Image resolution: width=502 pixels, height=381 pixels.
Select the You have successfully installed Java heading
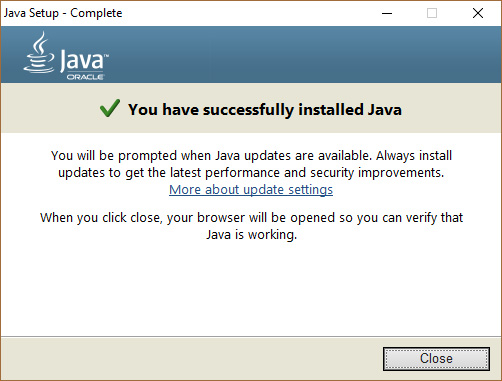pos(265,110)
